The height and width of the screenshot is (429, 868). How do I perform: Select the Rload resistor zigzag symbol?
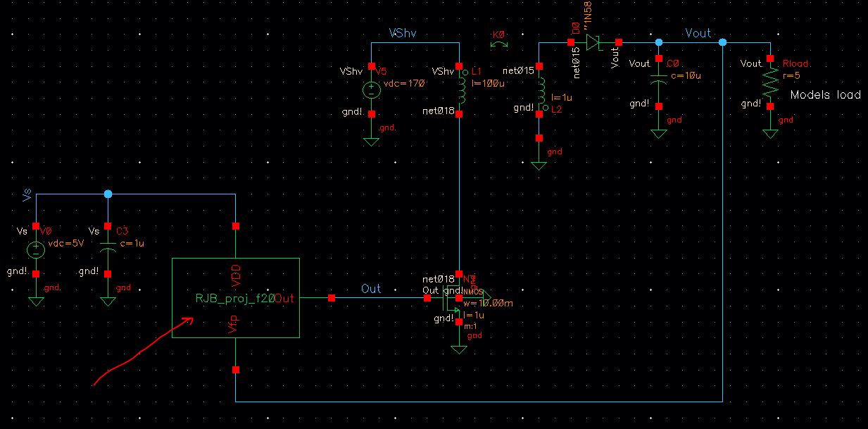pos(770,84)
